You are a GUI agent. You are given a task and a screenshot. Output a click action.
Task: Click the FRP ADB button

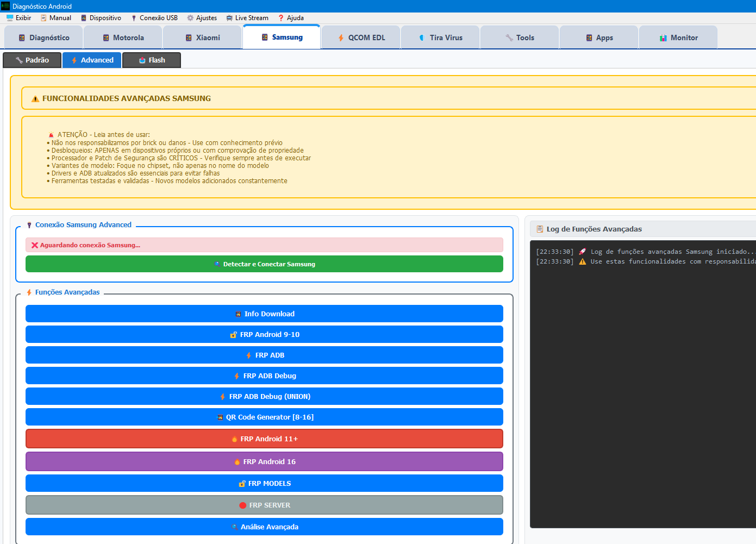point(264,355)
